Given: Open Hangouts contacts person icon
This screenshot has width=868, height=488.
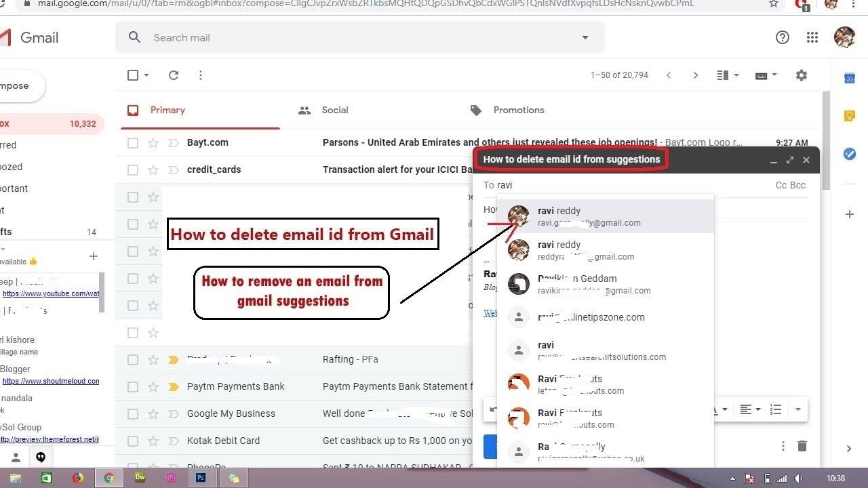Looking at the screenshot, I should (16, 457).
